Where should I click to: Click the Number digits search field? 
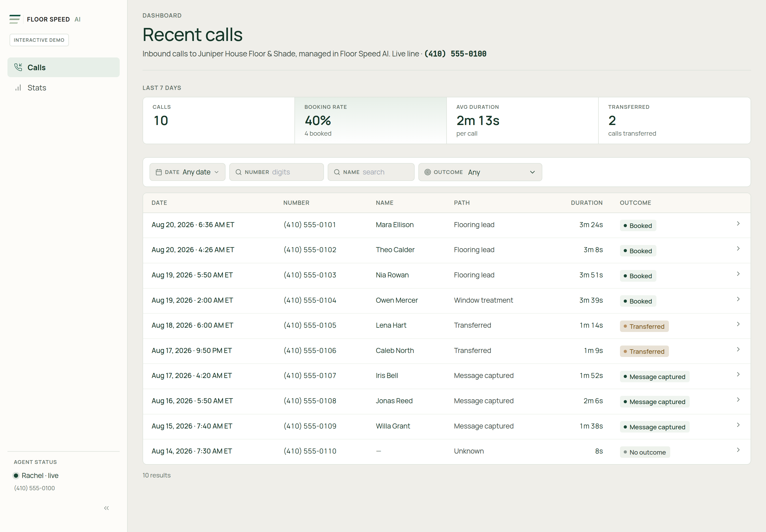(276, 172)
